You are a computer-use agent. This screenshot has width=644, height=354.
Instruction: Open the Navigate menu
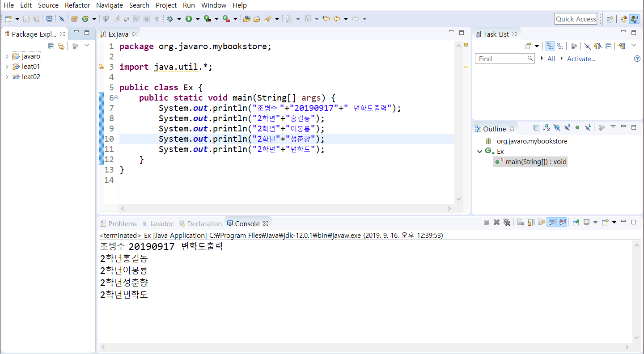pyautogui.click(x=110, y=5)
